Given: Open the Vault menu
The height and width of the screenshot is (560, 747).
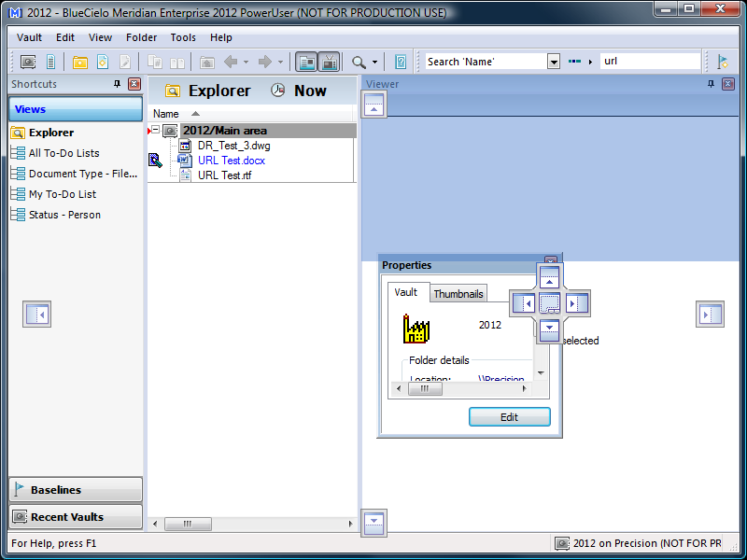Looking at the screenshot, I should tap(29, 37).
